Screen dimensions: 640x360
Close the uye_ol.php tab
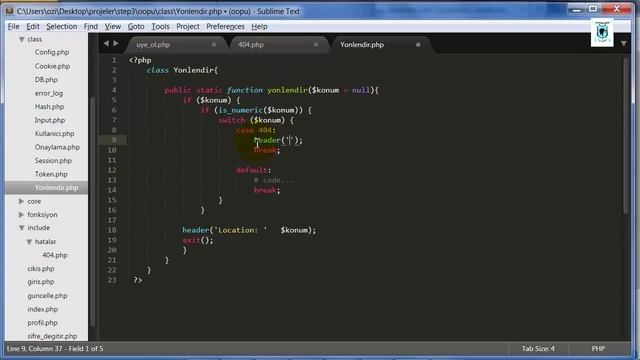tap(214, 44)
